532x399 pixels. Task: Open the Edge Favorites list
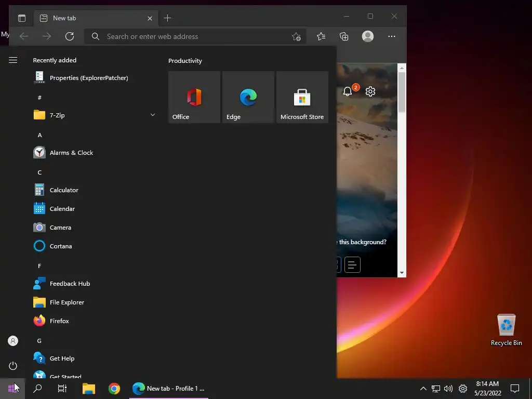[321, 36]
